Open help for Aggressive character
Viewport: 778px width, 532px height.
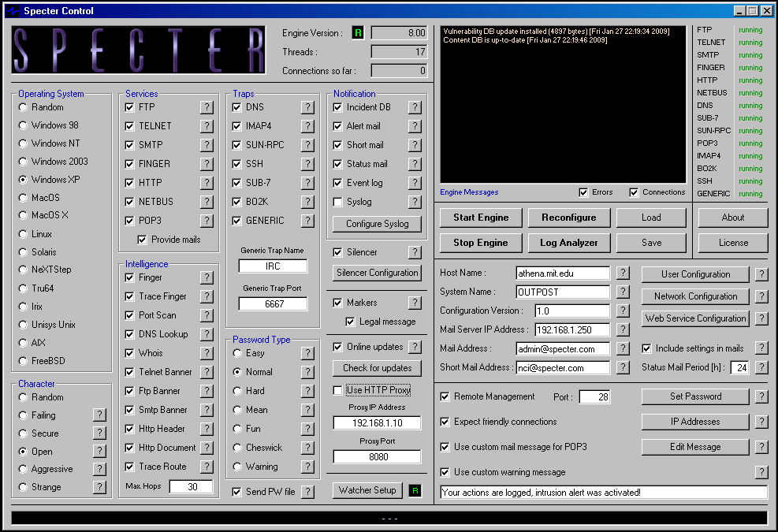(x=100, y=469)
